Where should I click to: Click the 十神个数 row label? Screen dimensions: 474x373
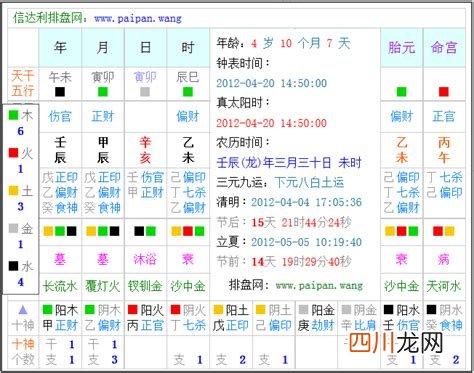coord(23,352)
